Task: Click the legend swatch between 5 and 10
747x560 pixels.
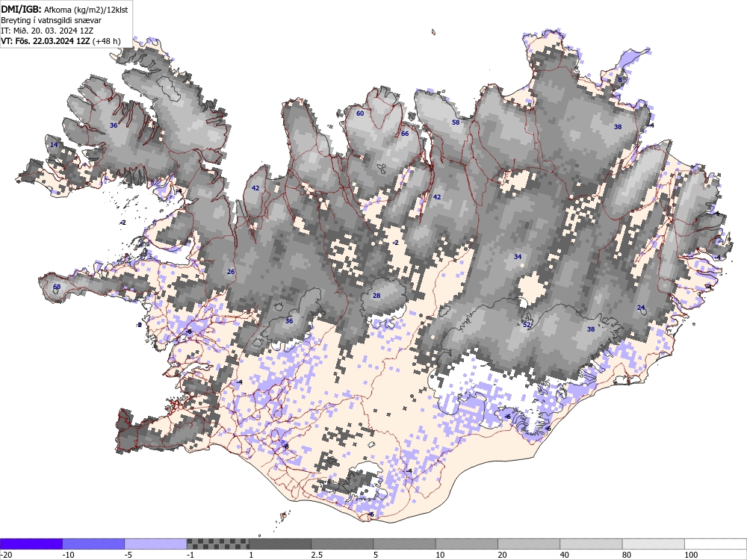Action: 404,544
